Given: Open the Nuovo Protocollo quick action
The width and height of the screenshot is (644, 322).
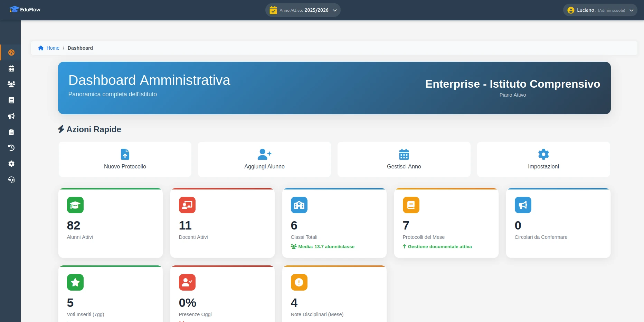Looking at the screenshot, I should tap(125, 159).
